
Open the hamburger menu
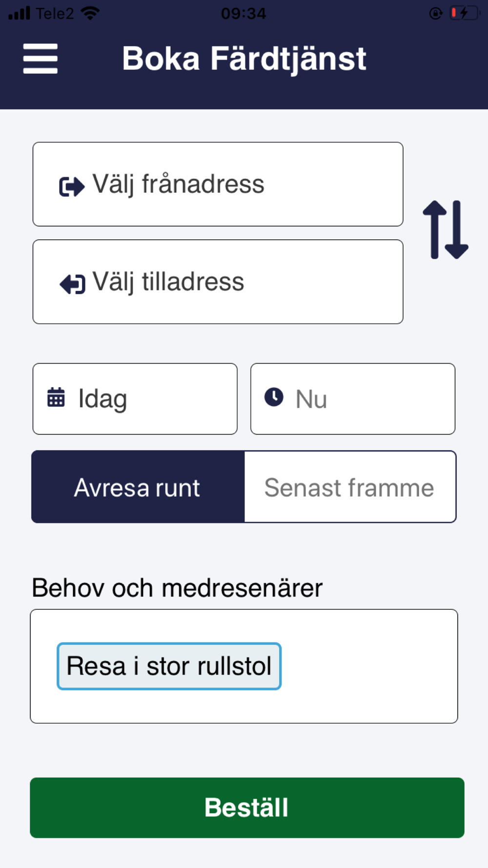tap(41, 59)
